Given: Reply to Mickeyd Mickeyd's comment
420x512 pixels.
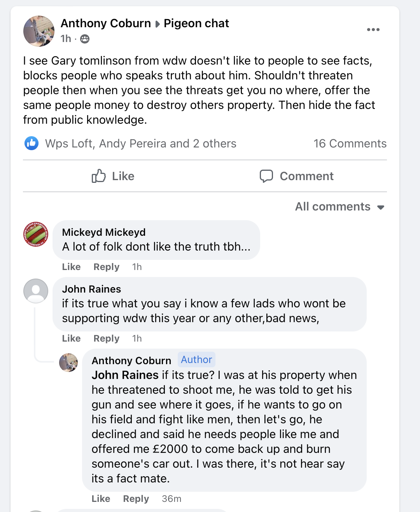Looking at the screenshot, I should 106,267.
